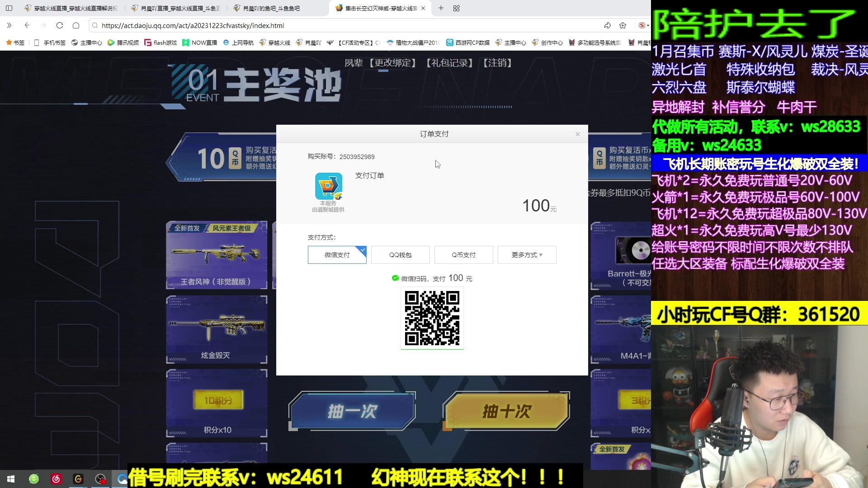Select Q币支付 payment method
This screenshot has height=488, width=868.
[464, 255]
